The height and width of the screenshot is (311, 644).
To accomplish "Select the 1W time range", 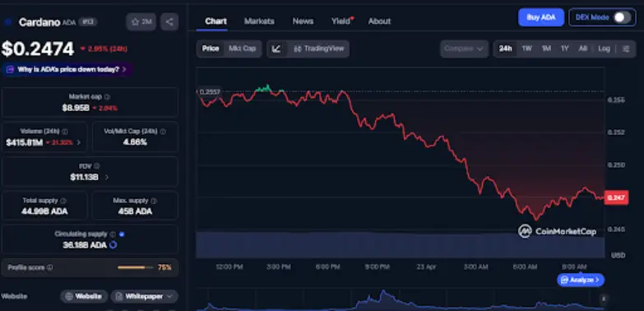I will (527, 49).
